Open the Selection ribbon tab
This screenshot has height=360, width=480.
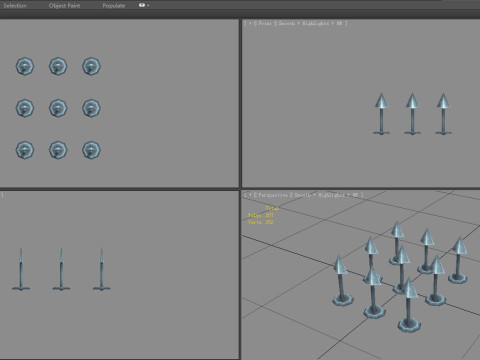15,5
